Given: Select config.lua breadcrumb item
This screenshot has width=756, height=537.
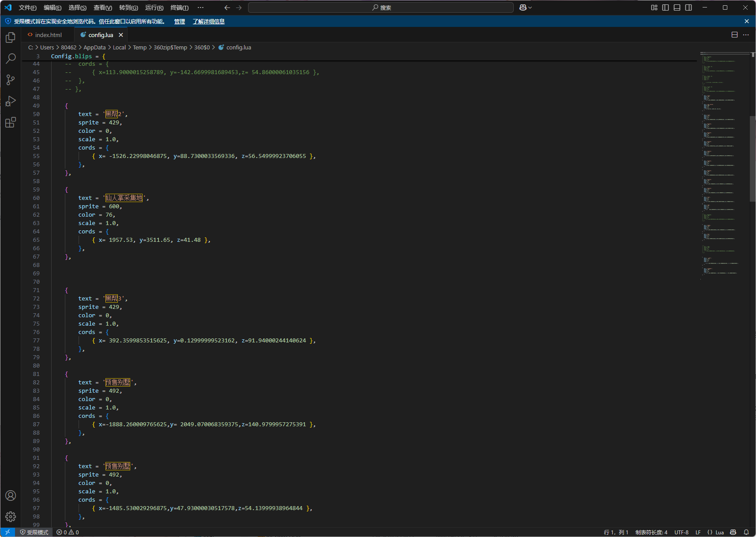Looking at the screenshot, I should tap(235, 47).
